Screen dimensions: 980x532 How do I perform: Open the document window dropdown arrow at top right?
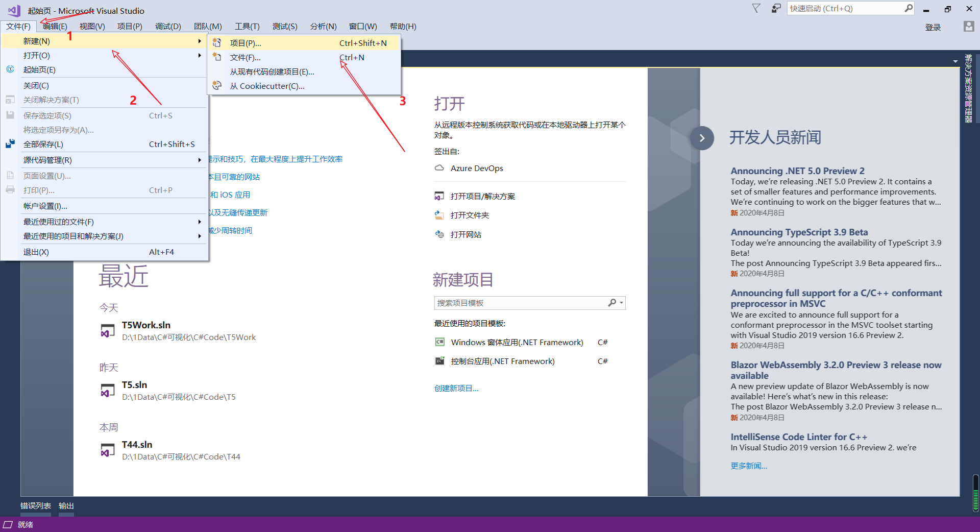pos(955,61)
